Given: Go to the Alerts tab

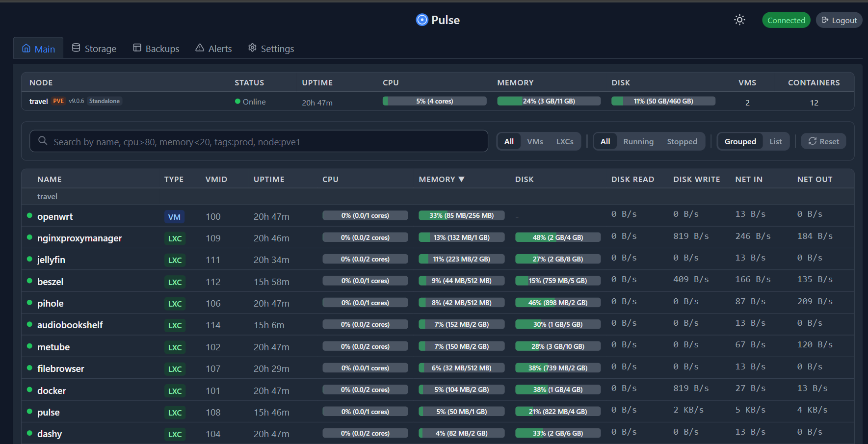Looking at the screenshot, I should click(213, 49).
